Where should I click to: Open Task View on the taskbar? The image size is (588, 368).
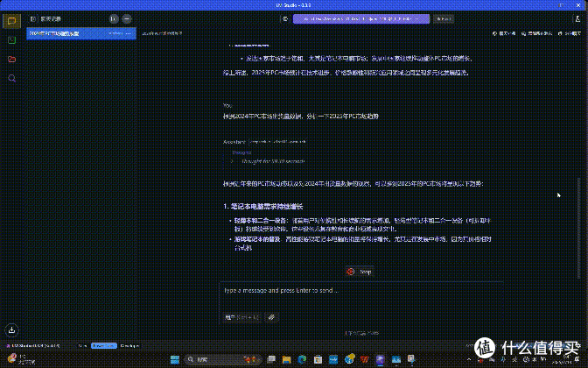click(271, 359)
